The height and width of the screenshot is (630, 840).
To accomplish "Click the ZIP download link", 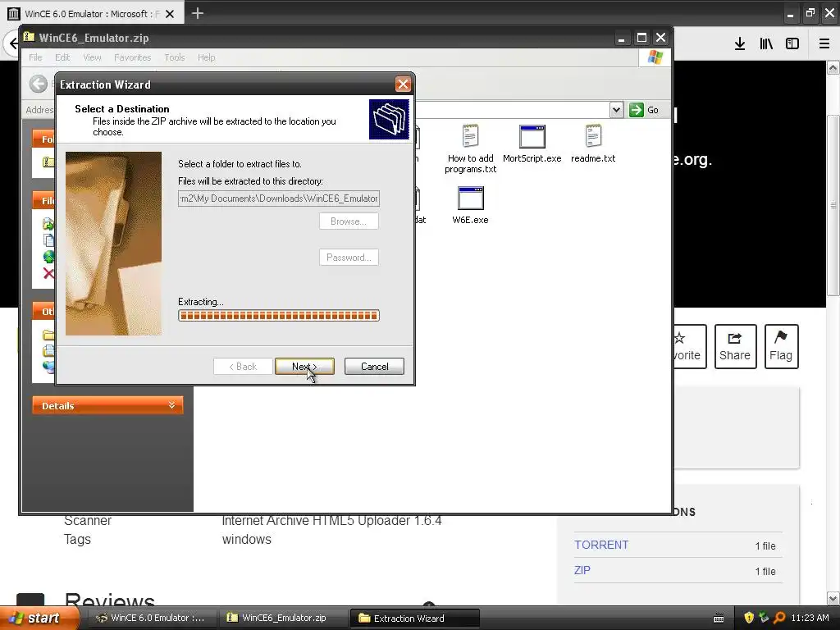I will [x=582, y=570].
